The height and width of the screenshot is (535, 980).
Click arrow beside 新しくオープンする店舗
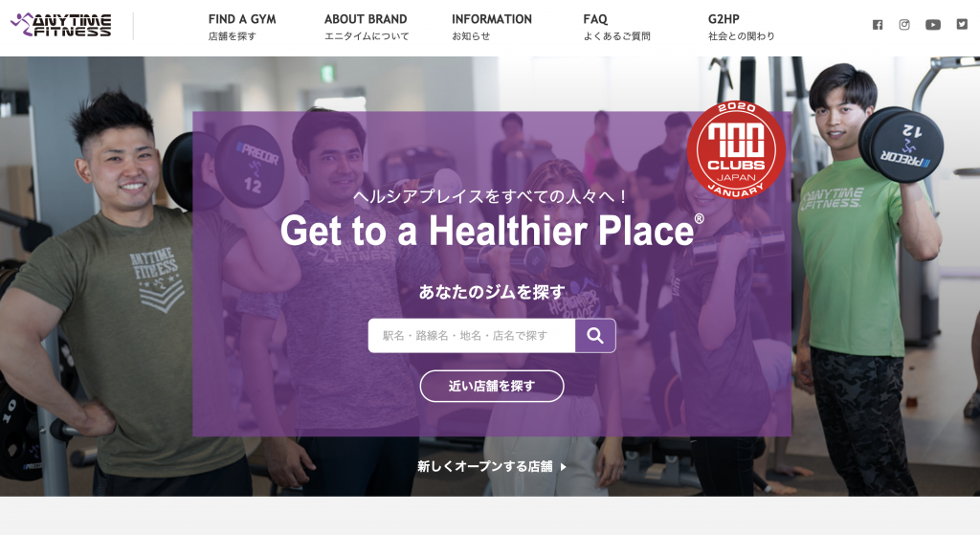(564, 467)
